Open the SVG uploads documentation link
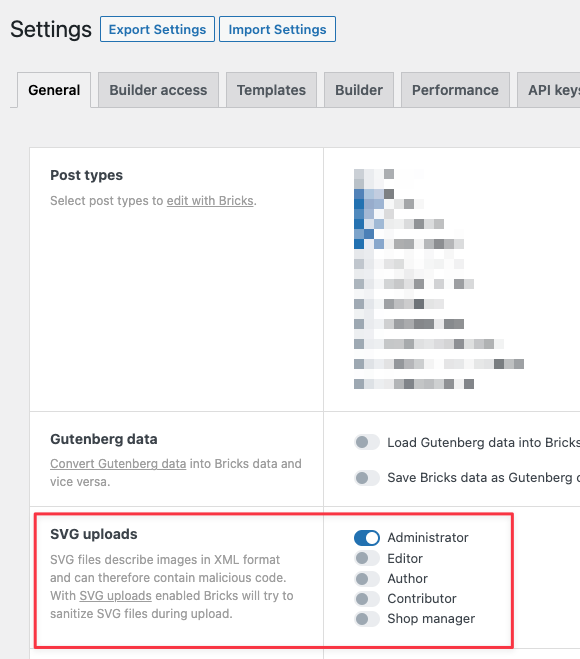This screenshot has height=659, width=580. click(116, 596)
